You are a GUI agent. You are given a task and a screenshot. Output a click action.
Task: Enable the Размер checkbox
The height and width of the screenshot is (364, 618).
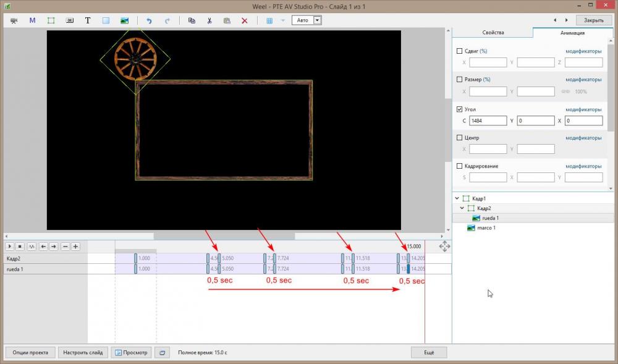pyautogui.click(x=459, y=79)
